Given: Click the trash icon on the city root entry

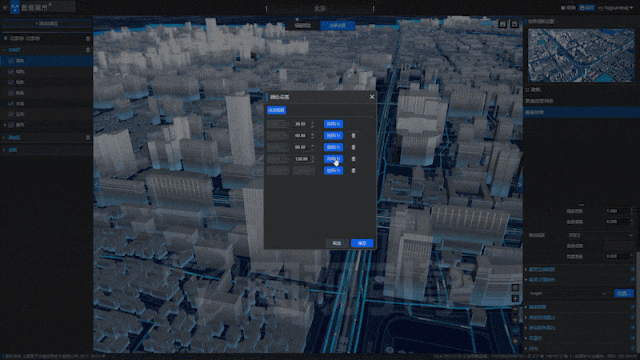Looking at the screenshot, I should pyautogui.click(x=88, y=38).
